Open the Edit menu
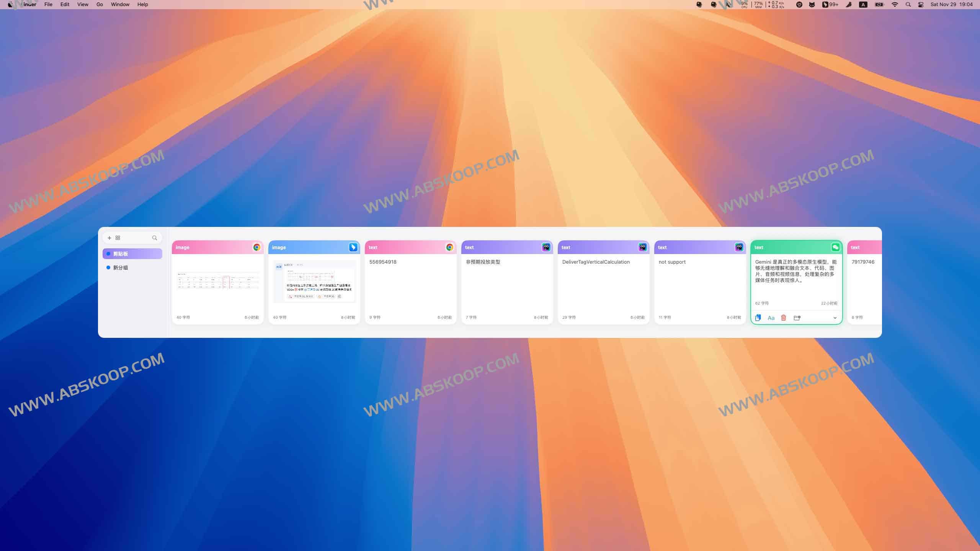 64,5
